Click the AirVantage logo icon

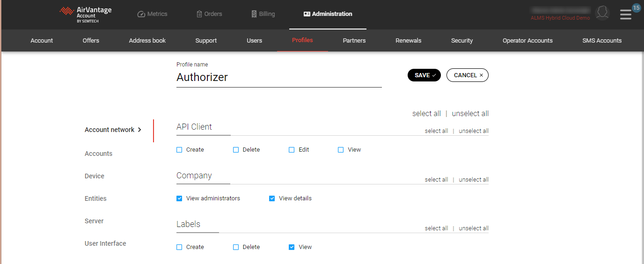[x=67, y=12]
